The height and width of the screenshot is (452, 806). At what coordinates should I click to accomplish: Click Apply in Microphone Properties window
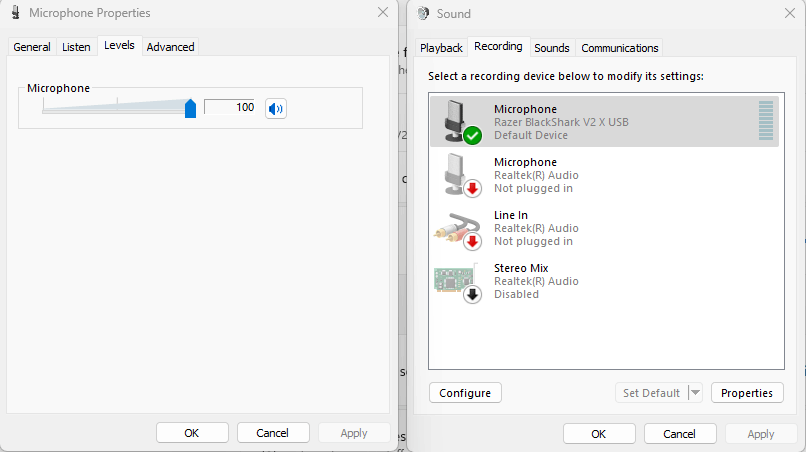pyautogui.click(x=354, y=433)
